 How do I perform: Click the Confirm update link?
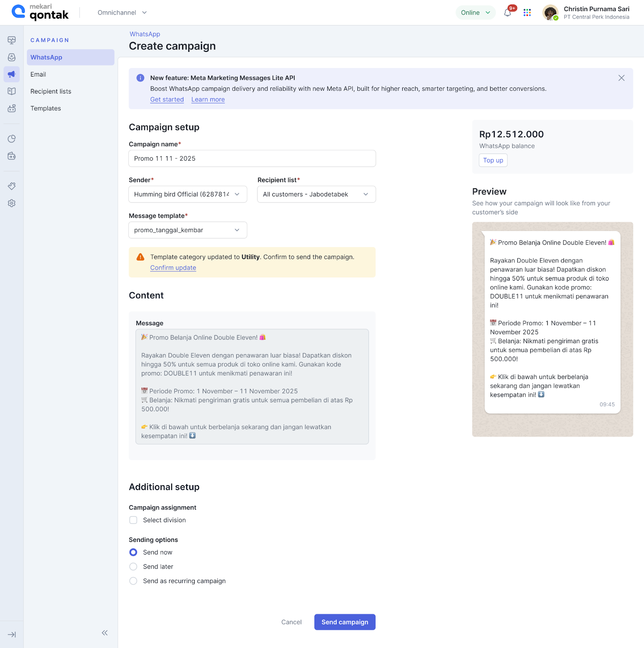coord(173,268)
